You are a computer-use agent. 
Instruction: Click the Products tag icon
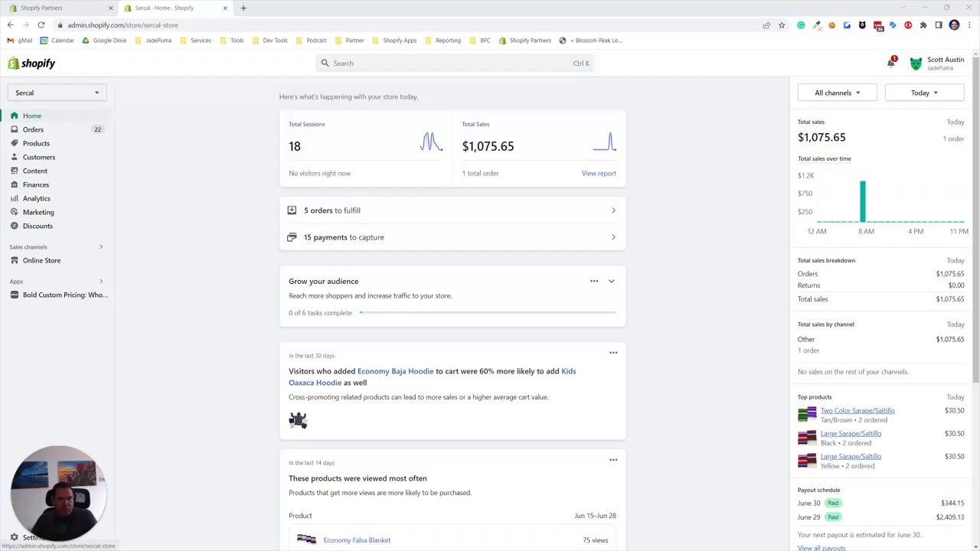pos(14,143)
